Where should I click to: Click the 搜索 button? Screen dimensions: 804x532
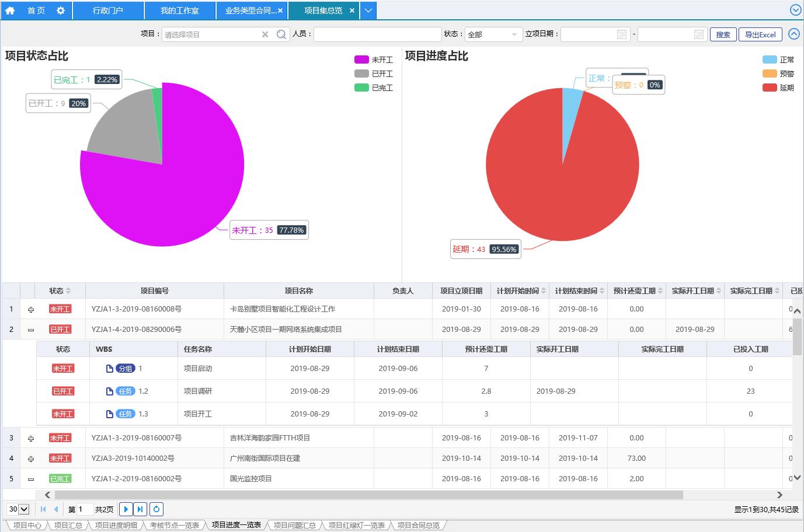click(x=723, y=34)
